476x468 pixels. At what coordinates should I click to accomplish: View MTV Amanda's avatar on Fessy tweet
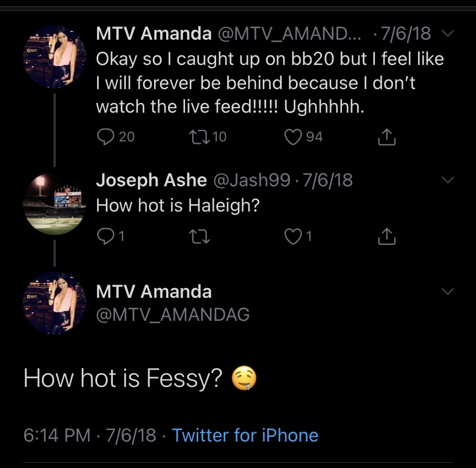[x=55, y=303]
